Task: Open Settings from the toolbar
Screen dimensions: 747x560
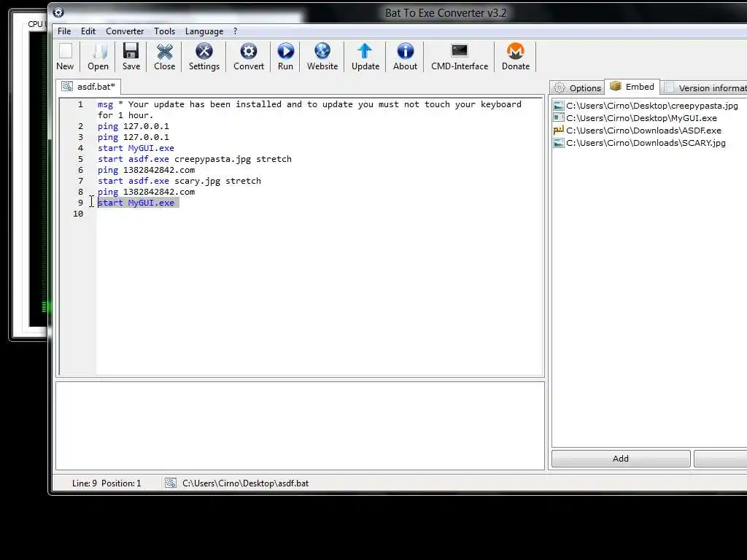Action: point(204,51)
